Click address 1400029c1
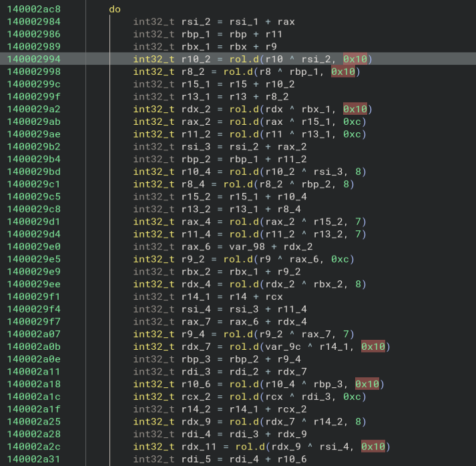The image size is (476, 466). (x=33, y=184)
